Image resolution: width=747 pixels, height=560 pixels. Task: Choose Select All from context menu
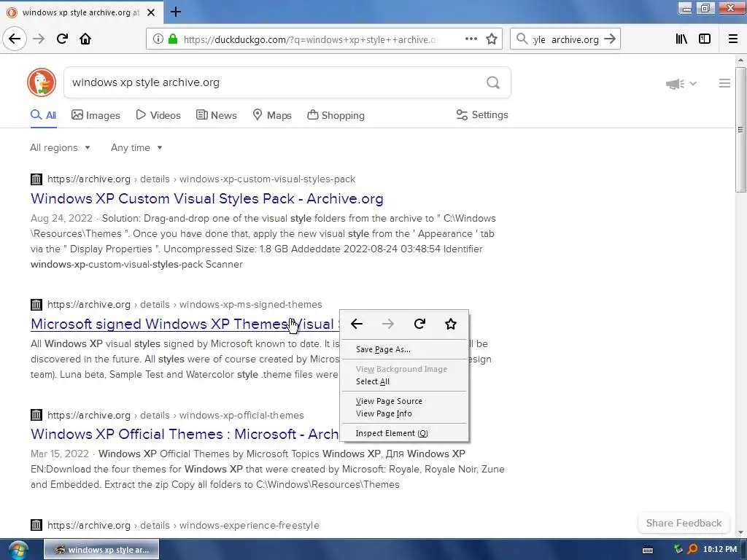pos(404,381)
